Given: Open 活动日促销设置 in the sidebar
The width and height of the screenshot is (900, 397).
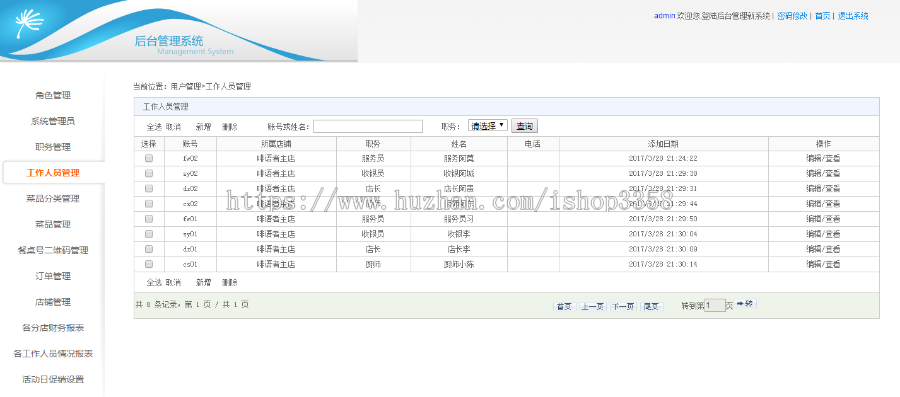Looking at the screenshot, I should [53, 379].
